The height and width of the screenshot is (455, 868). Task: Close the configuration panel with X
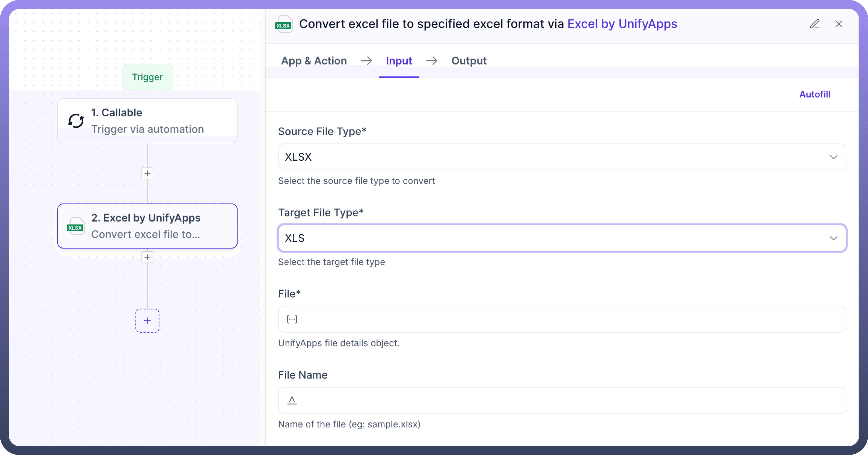pos(839,24)
